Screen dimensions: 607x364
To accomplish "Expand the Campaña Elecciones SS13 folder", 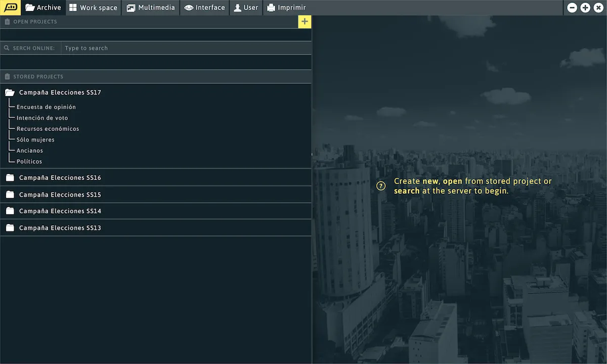I will pos(10,227).
